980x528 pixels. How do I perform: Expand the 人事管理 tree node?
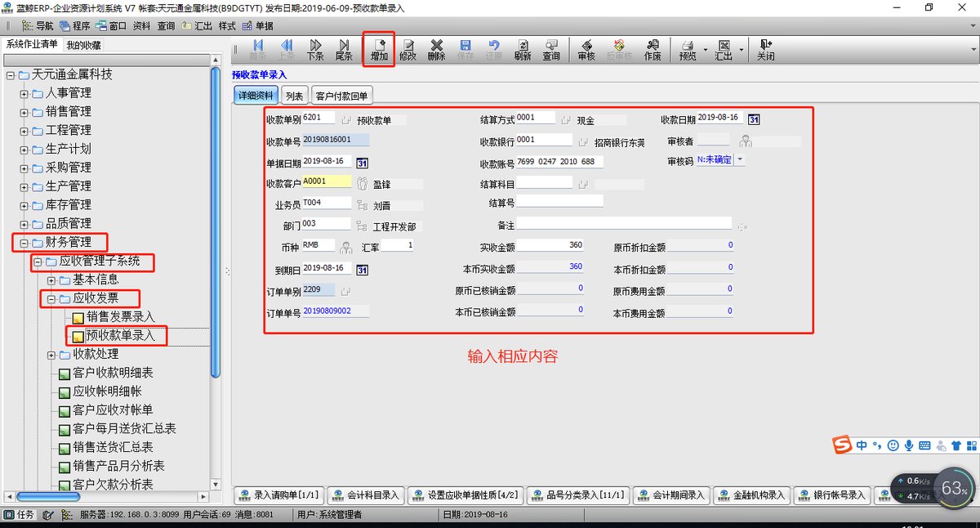(24, 93)
